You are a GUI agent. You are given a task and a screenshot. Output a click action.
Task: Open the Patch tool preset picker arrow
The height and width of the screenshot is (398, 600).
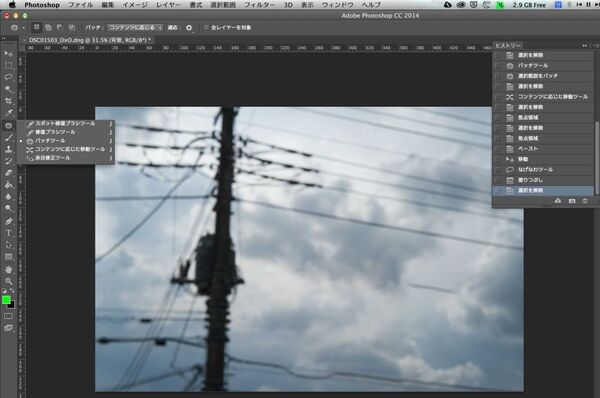coord(24,28)
